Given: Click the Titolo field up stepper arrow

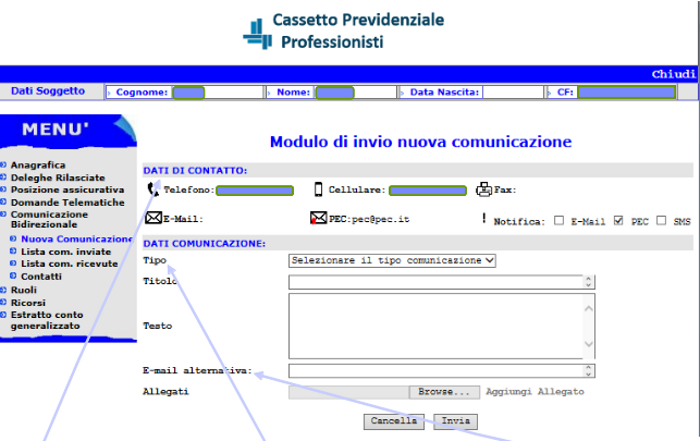Looking at the screenshot, I should click(588, 279).
